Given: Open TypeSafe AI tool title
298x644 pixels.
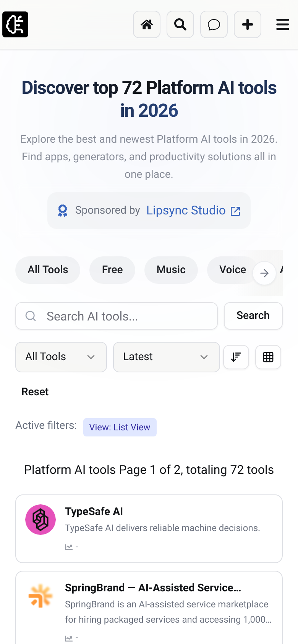Looking at the screenshot, I should tap(94, 512).
